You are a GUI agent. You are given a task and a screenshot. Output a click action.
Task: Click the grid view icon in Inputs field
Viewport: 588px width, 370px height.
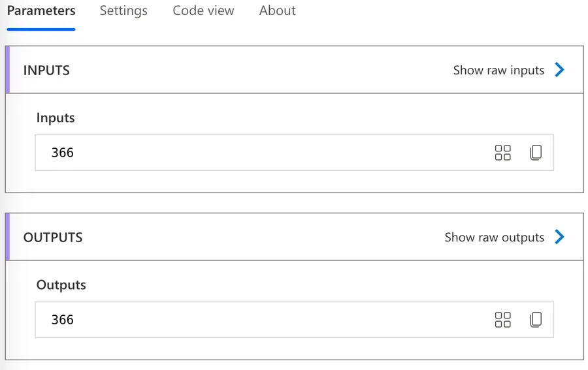pyautogui.click(x=502, y=153)
